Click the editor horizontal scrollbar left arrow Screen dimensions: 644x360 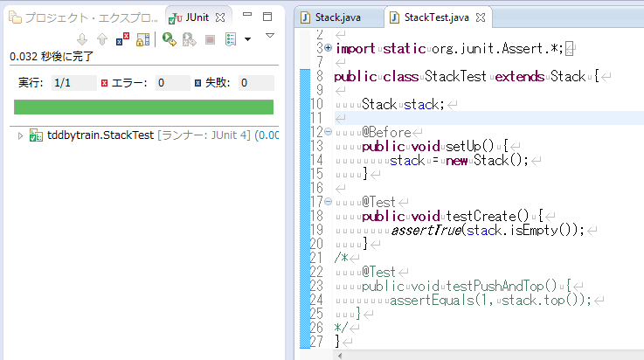point(340,356)
